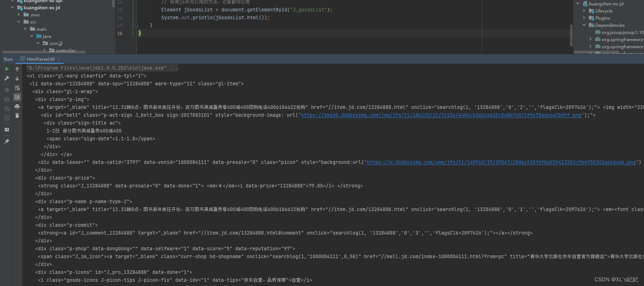Select the .mvn folder

[35, 15]
